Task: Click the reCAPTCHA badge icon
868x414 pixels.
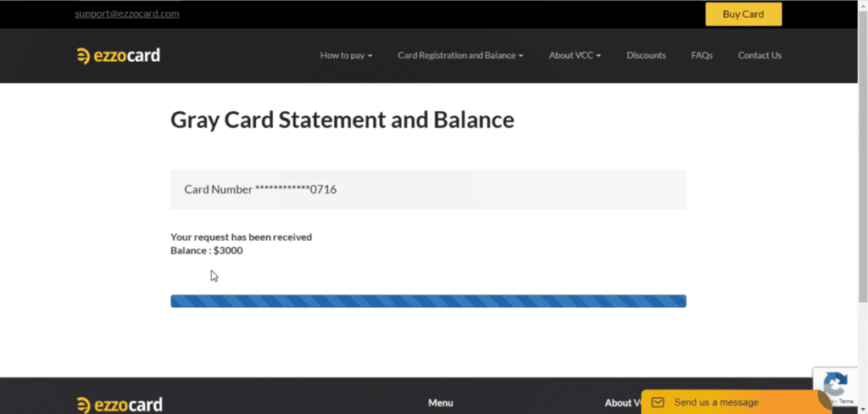Action: [x=835, y=386]
